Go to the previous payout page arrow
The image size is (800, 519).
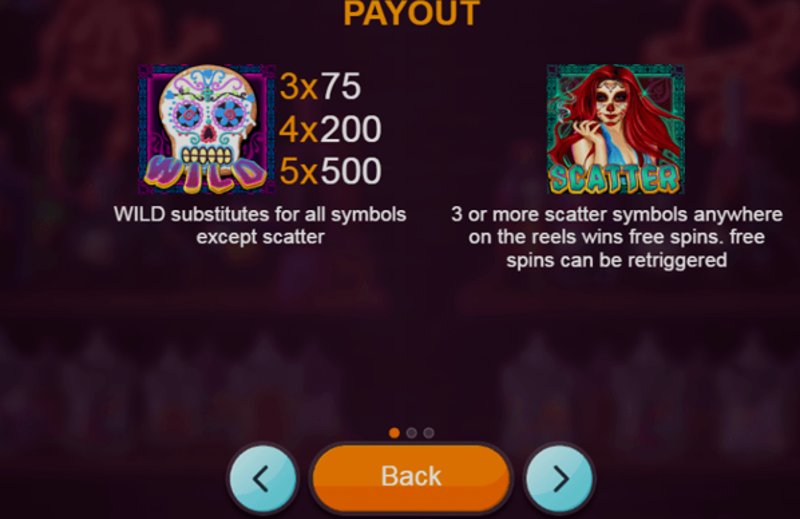(x=263, y=479)
